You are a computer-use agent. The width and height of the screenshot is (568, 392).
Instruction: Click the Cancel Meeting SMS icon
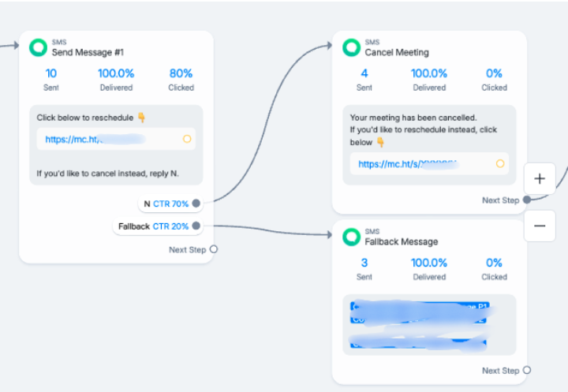coord(351,47)
